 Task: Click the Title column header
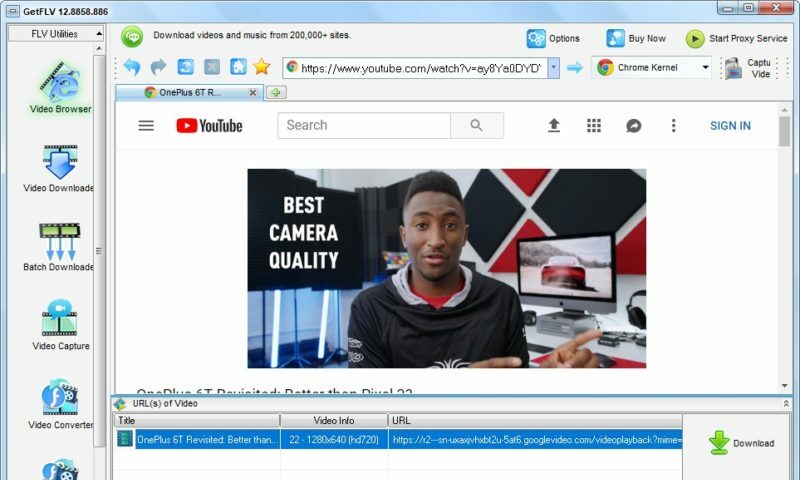(x=196, y=420)
